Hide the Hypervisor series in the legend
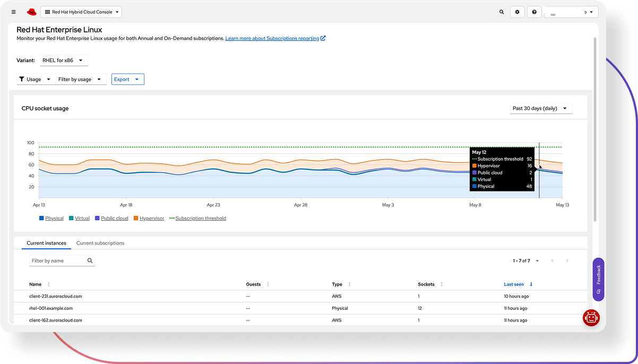 pyautogui.click(x=151, y=218)
